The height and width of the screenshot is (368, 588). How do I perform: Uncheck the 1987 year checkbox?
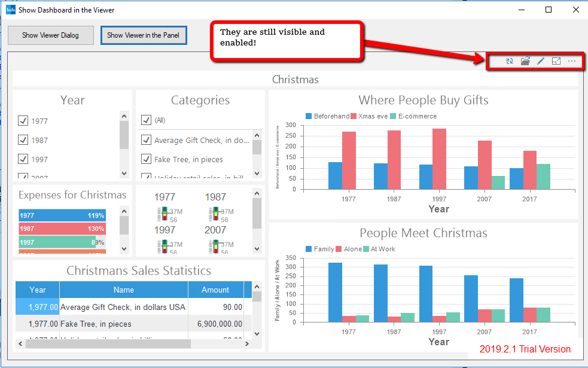tap(23, 140)
